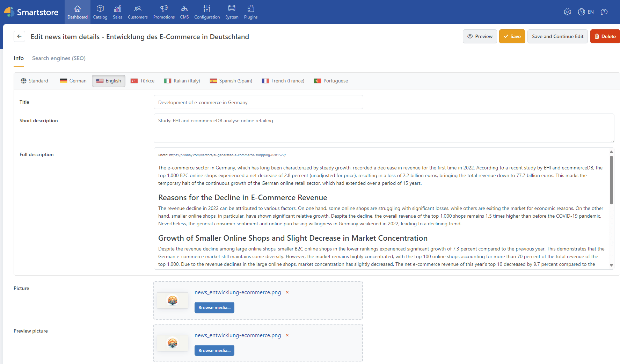Select the French (France) language tab
Screen dimensions: 620x364
pos(283,81)
